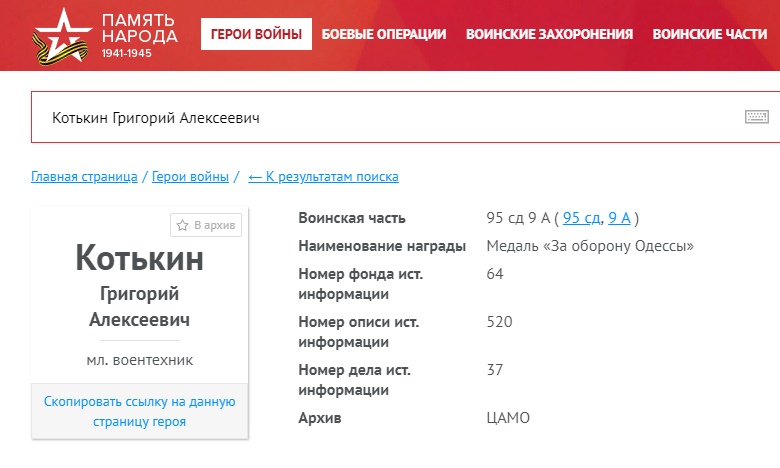Click the award name Медаль «За оборону Одессы»

tap(590, 246)
